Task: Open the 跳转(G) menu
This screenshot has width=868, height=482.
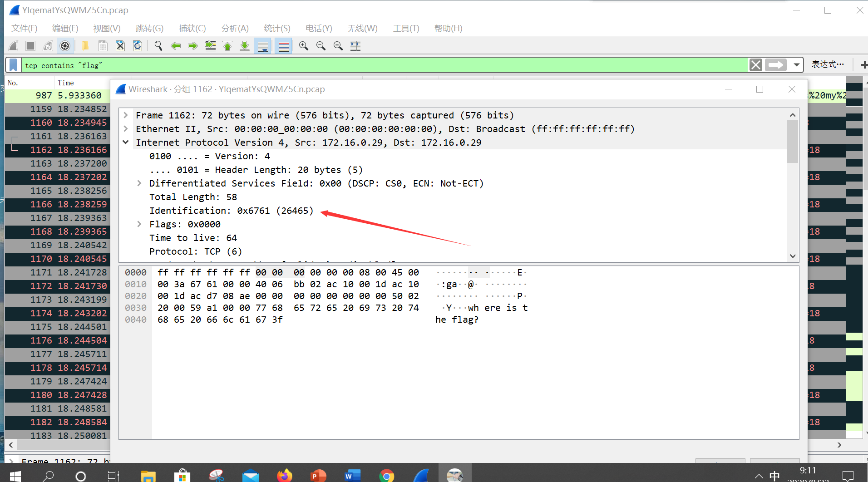Action: pyautogui.click(x=149, y=28)
